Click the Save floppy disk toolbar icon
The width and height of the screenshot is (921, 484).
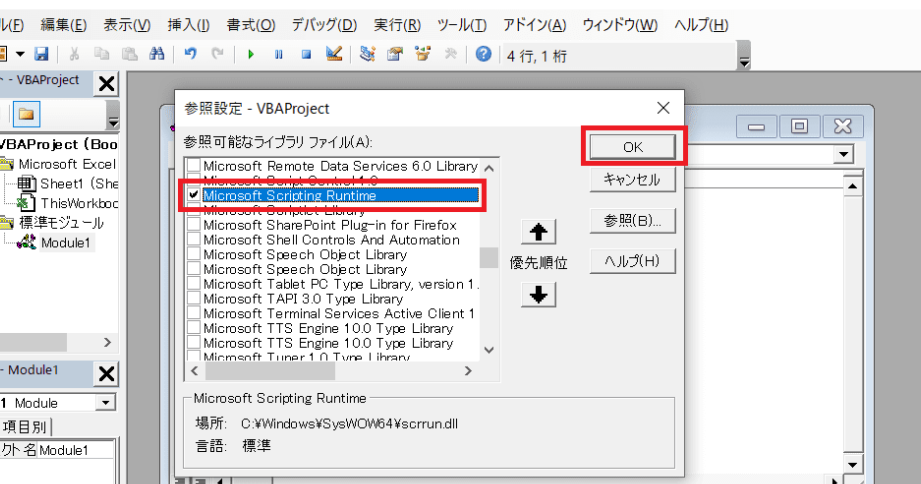pyautogui.click(x=41, y=55)
